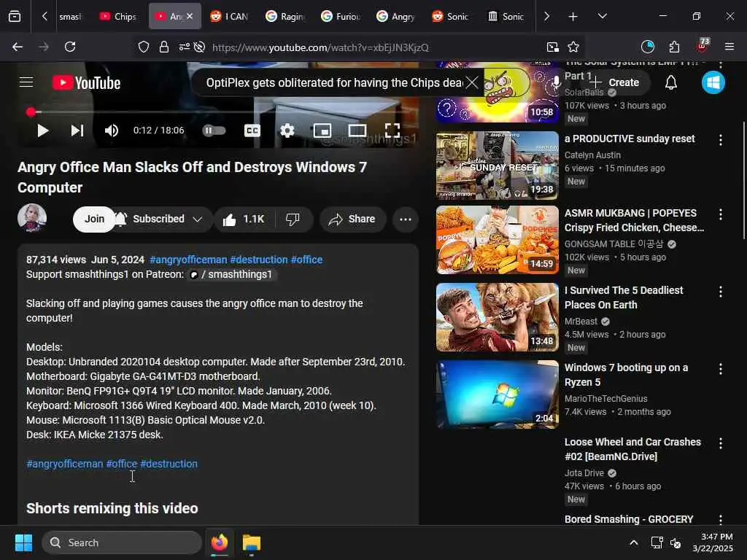
Task: Bookmark this page with the star icon
Action: [x=573, y=47]
